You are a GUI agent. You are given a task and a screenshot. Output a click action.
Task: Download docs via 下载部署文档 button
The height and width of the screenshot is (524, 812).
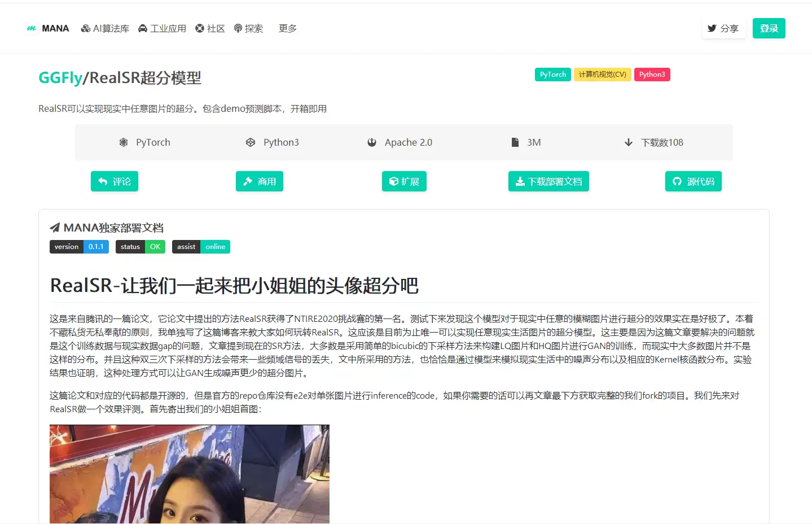coord(548,181)
